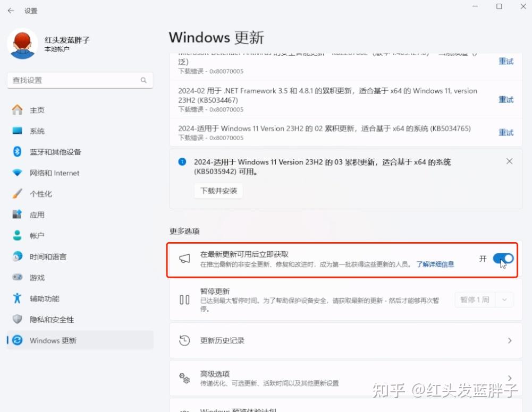Open the user profile avatar picture
Viewport: 532px width, 412px height.
[22, 44]
